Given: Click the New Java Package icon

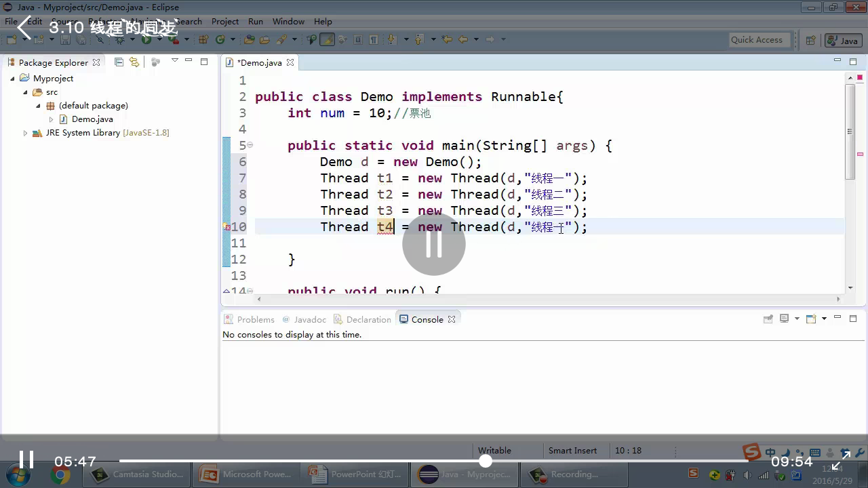Looking at the screenshot, I should [203, 40].
